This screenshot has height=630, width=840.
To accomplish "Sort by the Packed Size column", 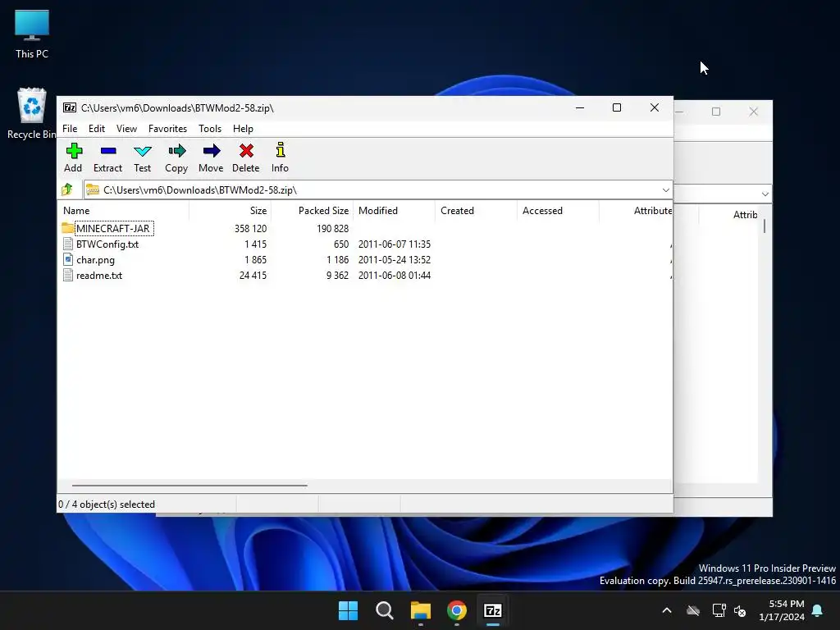I will pyautogui.click(x=313, y=211).
